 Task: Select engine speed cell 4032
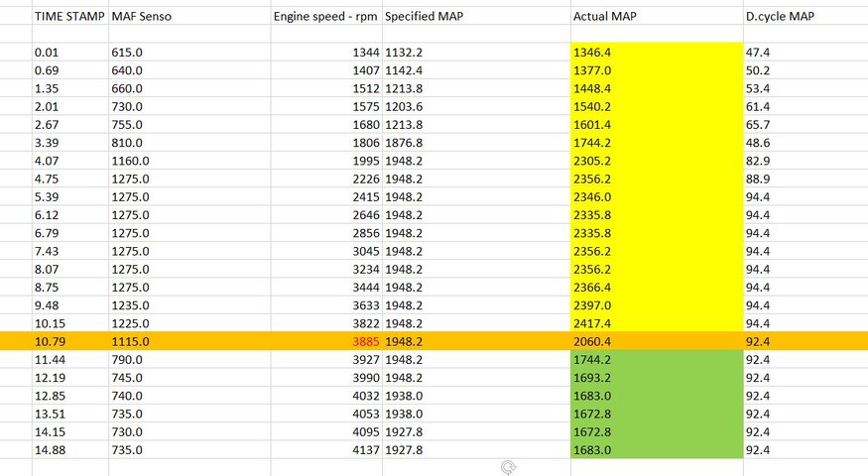(x=326, y=396)
